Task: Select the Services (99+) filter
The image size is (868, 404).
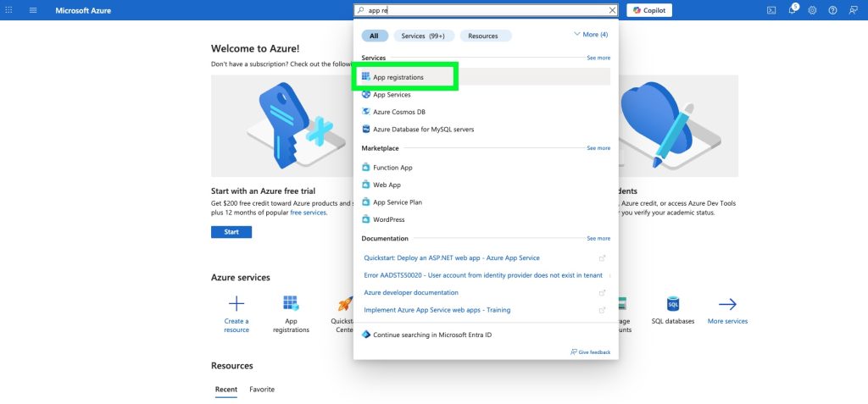Action: pyautogui.click(x=424, y=36)
